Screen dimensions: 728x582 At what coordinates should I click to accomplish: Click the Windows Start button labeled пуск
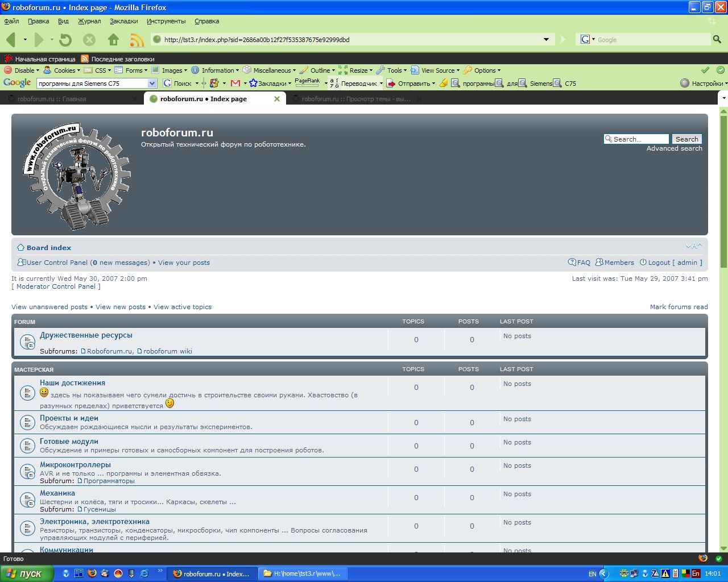[27, 573]
